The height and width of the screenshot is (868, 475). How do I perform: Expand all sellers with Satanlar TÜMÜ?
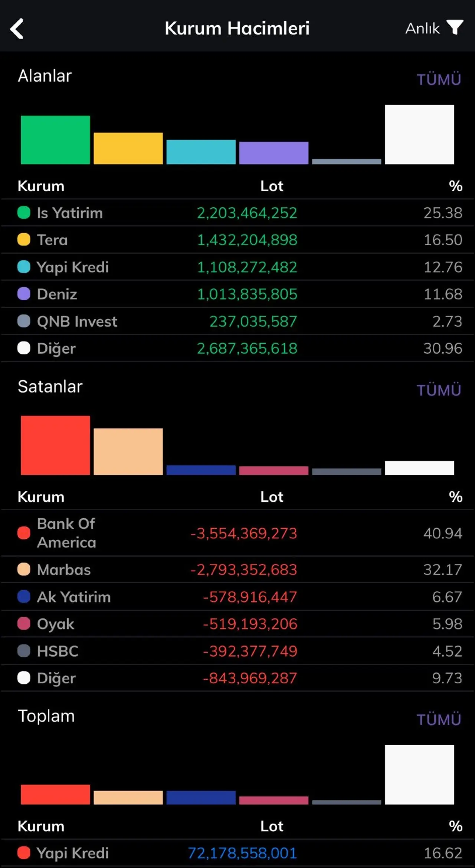pyautogui.click(x=439, y=390)
